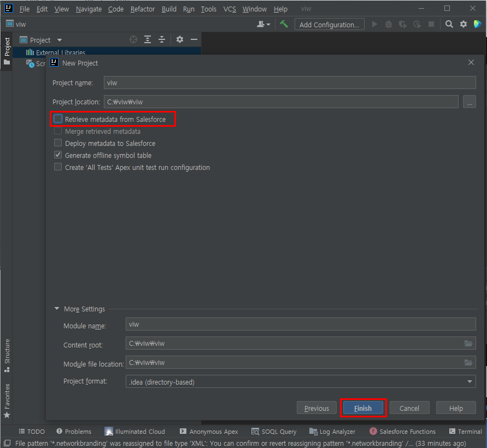Open the TODO tool window
This screenshot has width=487, height=448.
32,432
